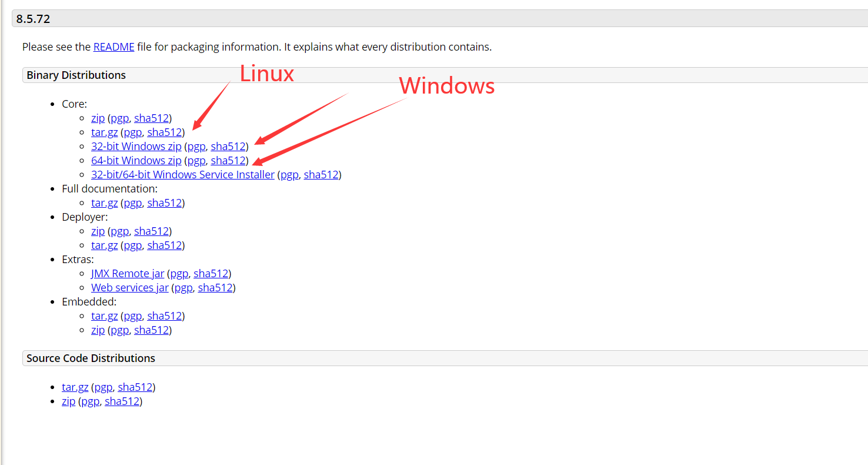Click the Core: list label
The image size is (868, 465).
pyautogui.click(x=74, y=104)
